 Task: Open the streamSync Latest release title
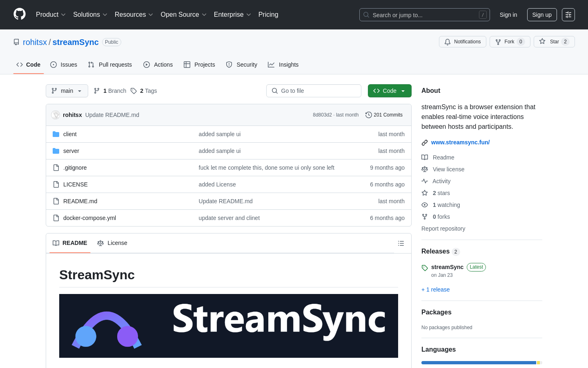click(x=447, y=267)
